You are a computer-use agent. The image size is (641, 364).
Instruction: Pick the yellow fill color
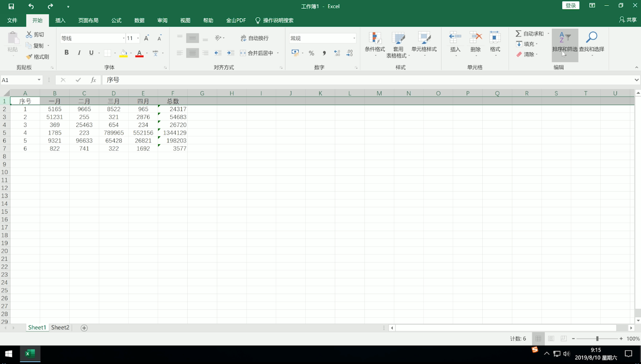click(123, 53)
